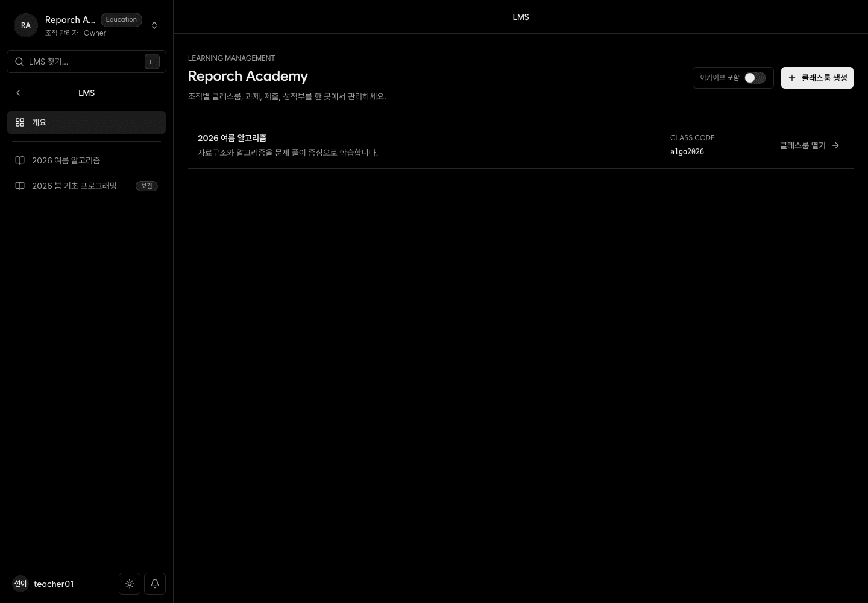868x603 pixels.
Task: Click the plus icon in 클래스룸 생성
Action: [792, 78]
